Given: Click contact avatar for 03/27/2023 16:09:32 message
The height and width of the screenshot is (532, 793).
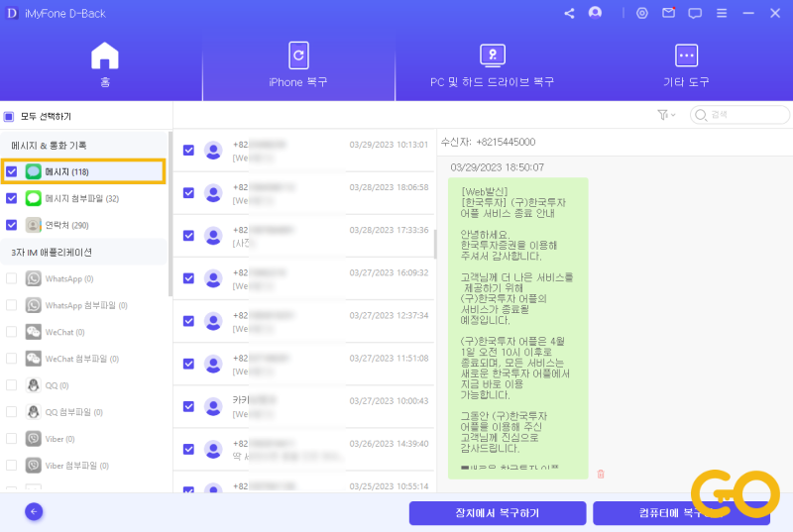Looking at the screenshot, I should [x=213, y=278].
